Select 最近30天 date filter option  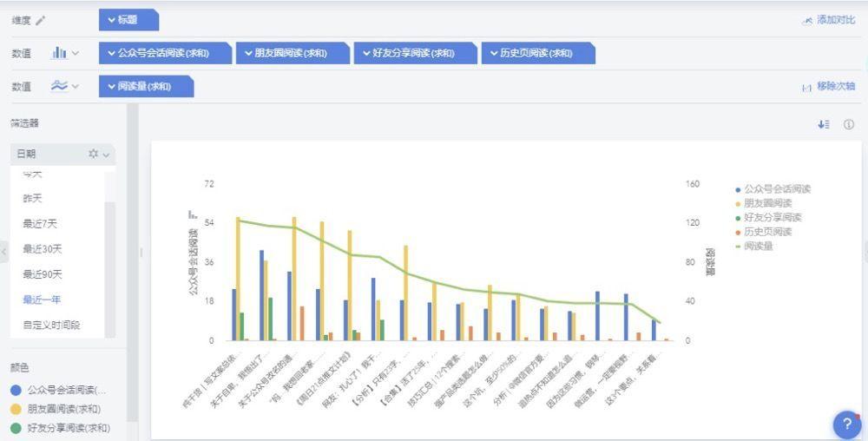(42, 249)
